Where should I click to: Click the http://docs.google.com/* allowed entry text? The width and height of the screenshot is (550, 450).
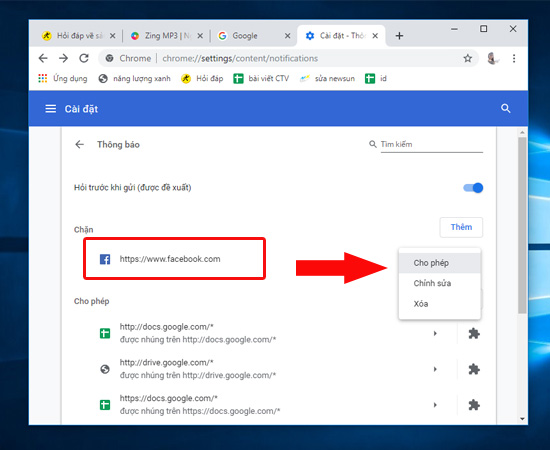tap(167, 327)
